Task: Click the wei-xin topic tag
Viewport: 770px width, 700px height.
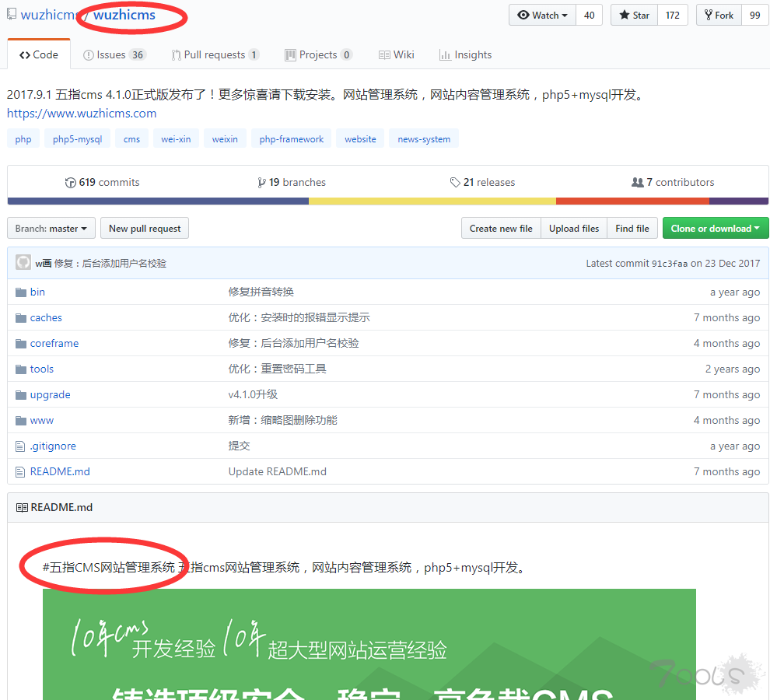Action: (x=176, y=139)
